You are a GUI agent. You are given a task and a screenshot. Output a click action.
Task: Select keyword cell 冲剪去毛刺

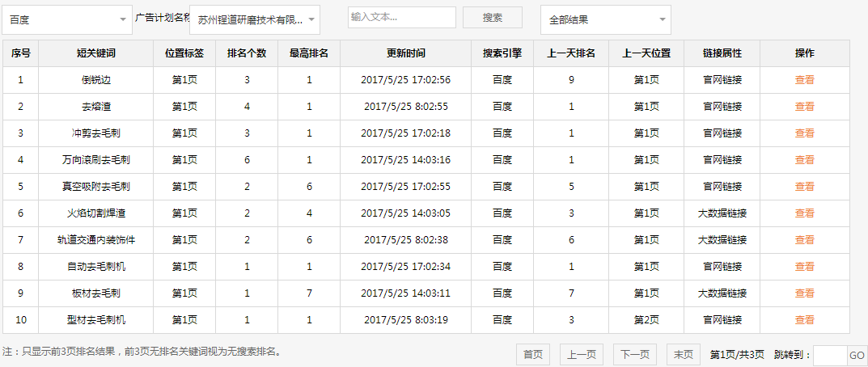pyautogui.click(x=95, y=133)
